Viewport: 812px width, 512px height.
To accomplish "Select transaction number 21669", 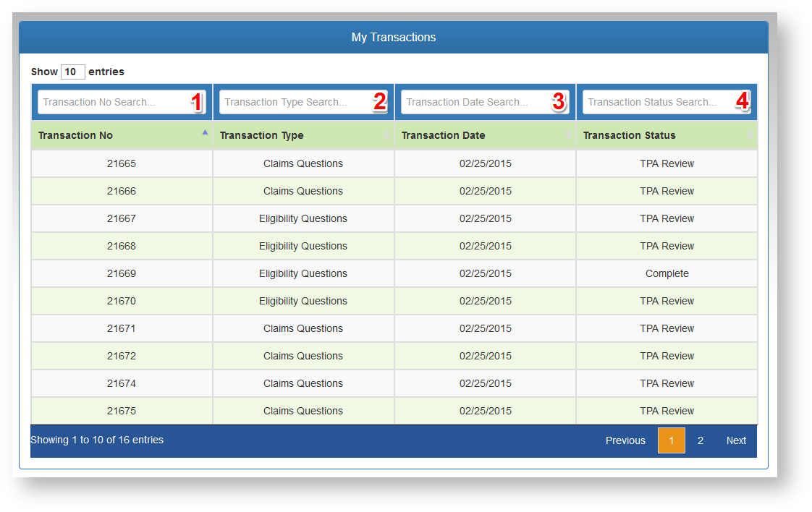I will (x=122, y=273).
